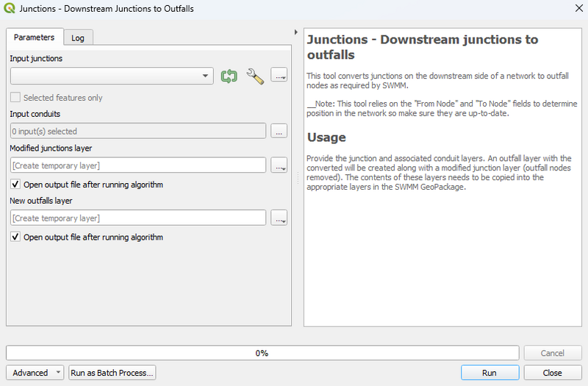
Task: Enable Selected features only checkbox
Action: pyautogui.click(x=15, y=98)
